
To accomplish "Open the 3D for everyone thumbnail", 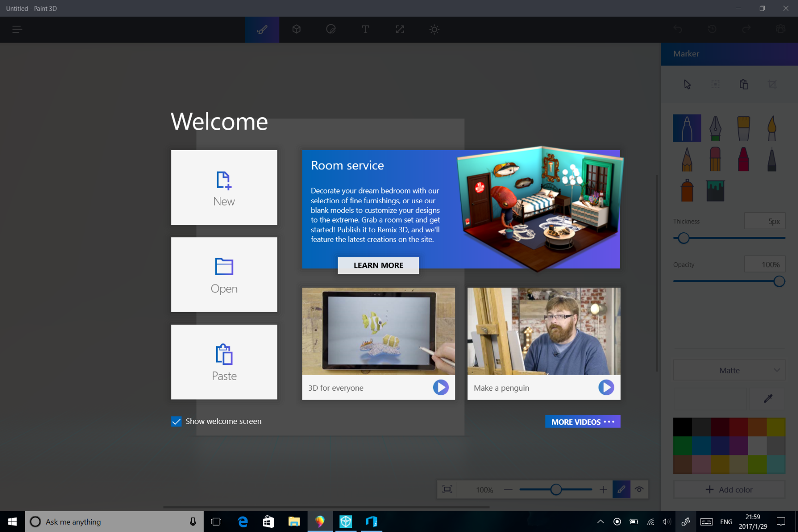I will [378, 331].
